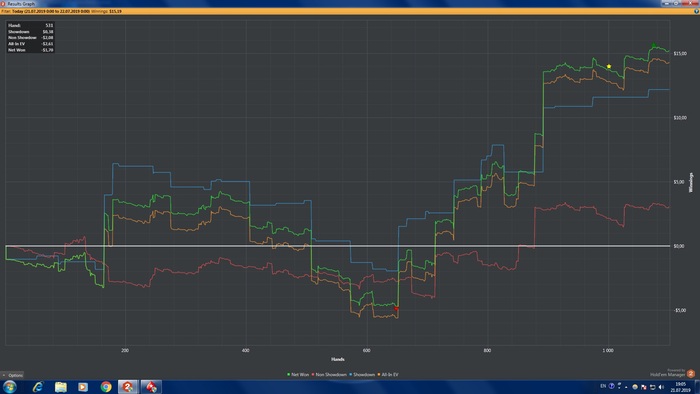This screenshot has height=394, width=700.
Task: Click the Filter Today text in orange bar
Action: point(45,11)
